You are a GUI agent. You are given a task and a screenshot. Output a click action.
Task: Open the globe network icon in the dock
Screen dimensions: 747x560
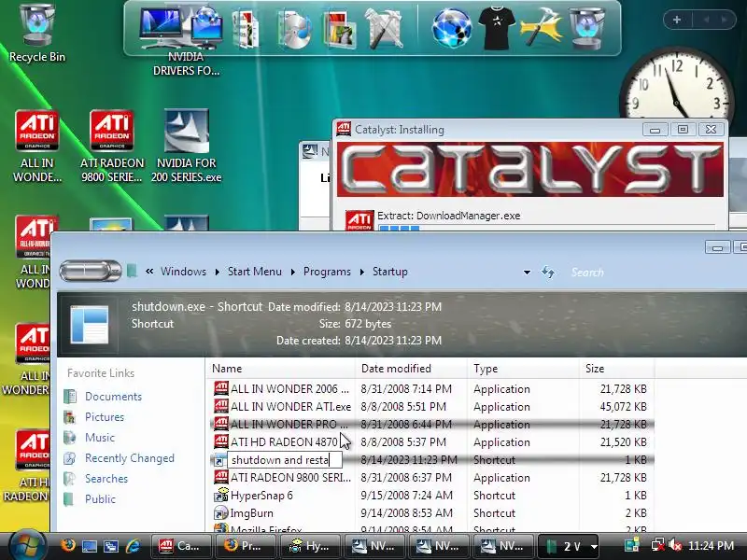(x=451, y=29)
